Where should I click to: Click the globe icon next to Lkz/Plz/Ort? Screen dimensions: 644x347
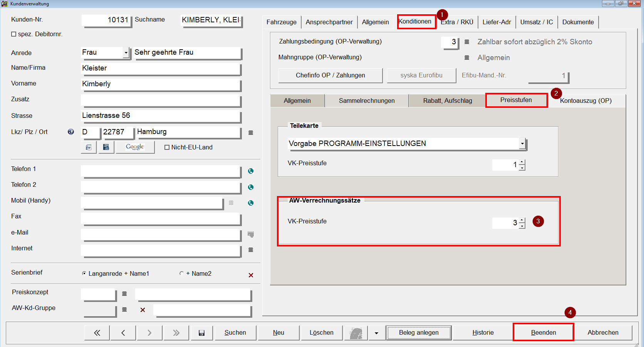pyautogui.click(x=71, y=132)
